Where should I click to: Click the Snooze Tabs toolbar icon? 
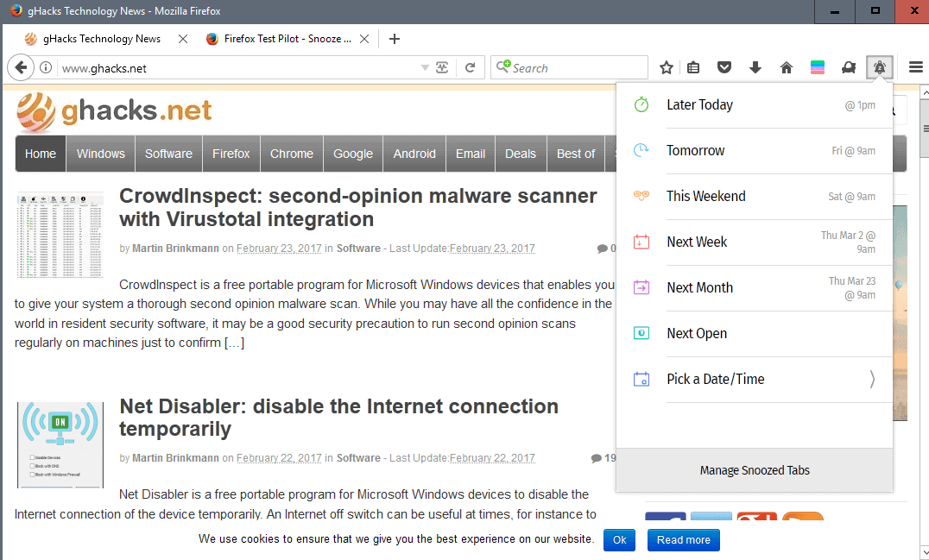[879, 66]
